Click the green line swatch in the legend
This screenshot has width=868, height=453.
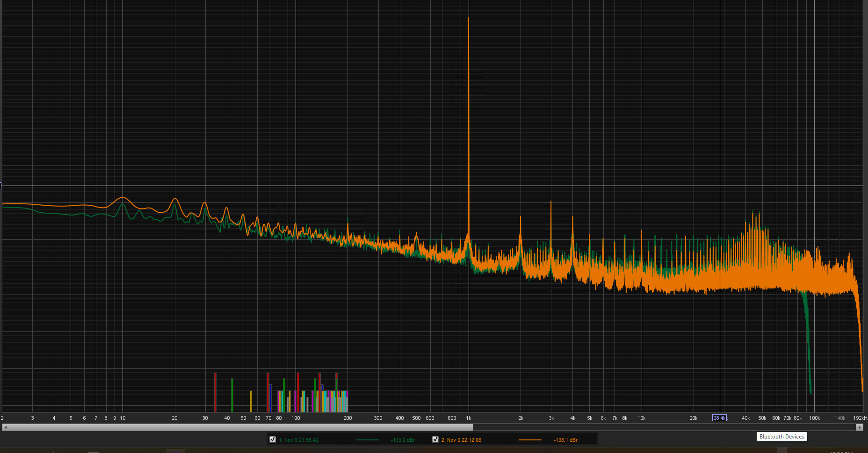click(x=367, y=440)
